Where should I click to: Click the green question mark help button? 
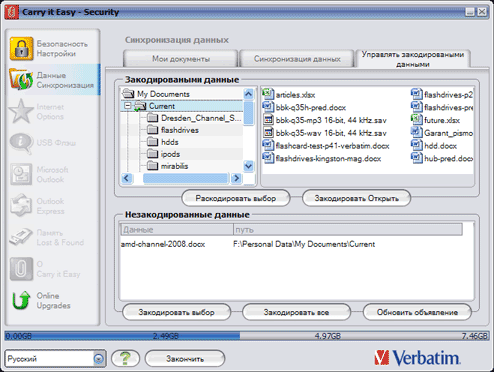(x=125, y=359)
